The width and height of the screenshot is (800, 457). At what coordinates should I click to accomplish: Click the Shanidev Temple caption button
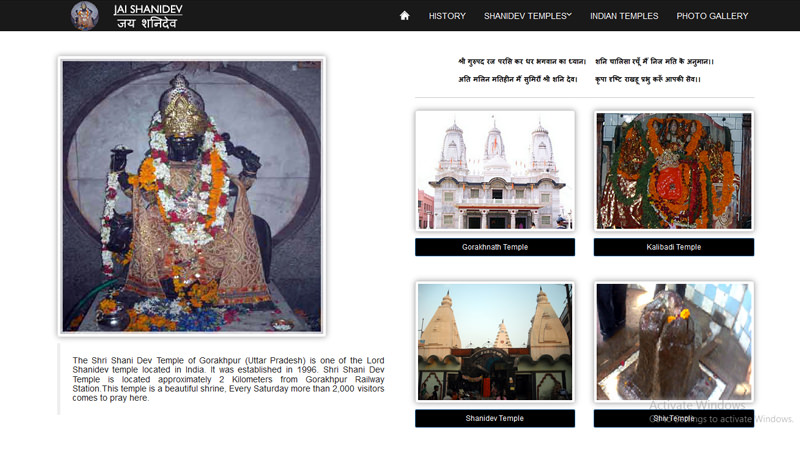[x=495, y=418]
